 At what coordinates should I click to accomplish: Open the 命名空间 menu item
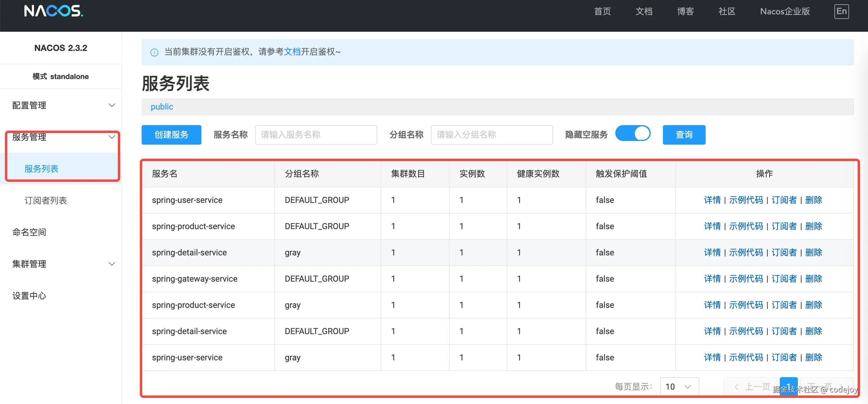coord(29,232)
